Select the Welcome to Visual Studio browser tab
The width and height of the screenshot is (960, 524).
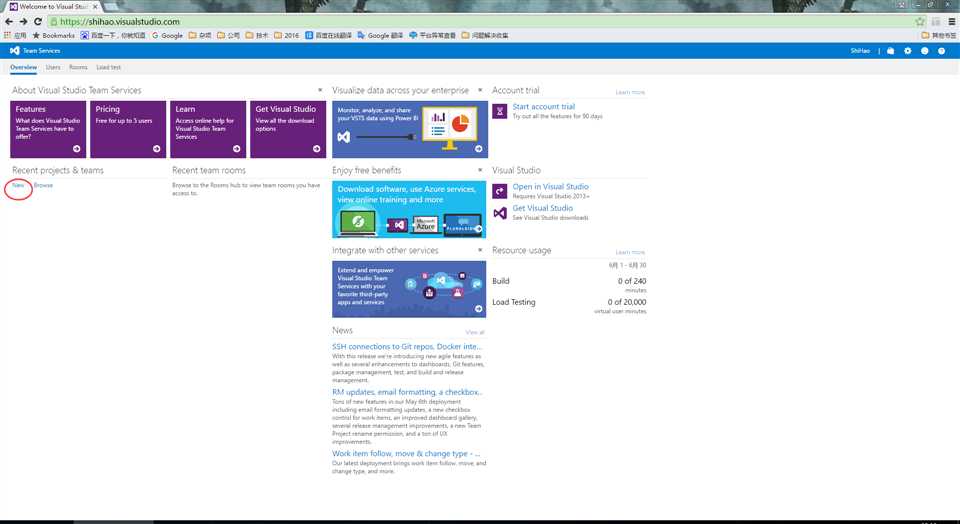point(53,6)
